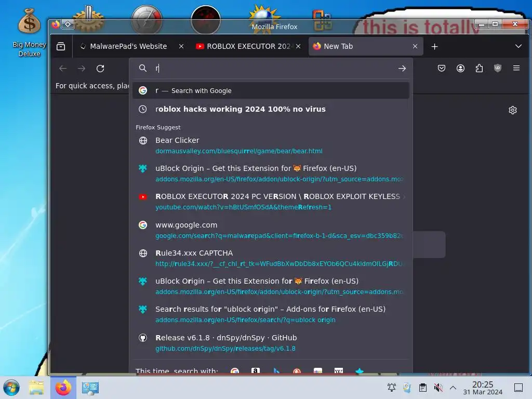The width and height of the screenshot is (532, 399).
Task: Close the MalwarePad's Website tab
Action: (181, 46)
